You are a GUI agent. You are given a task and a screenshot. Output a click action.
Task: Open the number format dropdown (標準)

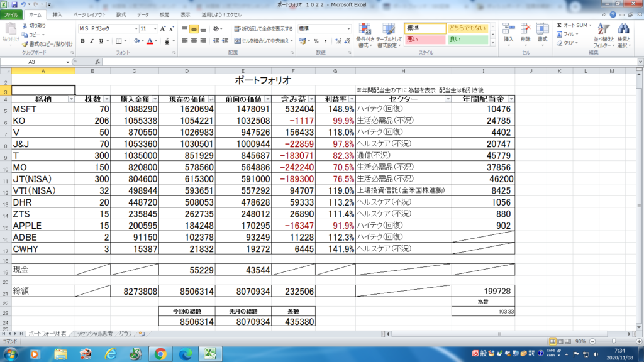click(348, 29)
